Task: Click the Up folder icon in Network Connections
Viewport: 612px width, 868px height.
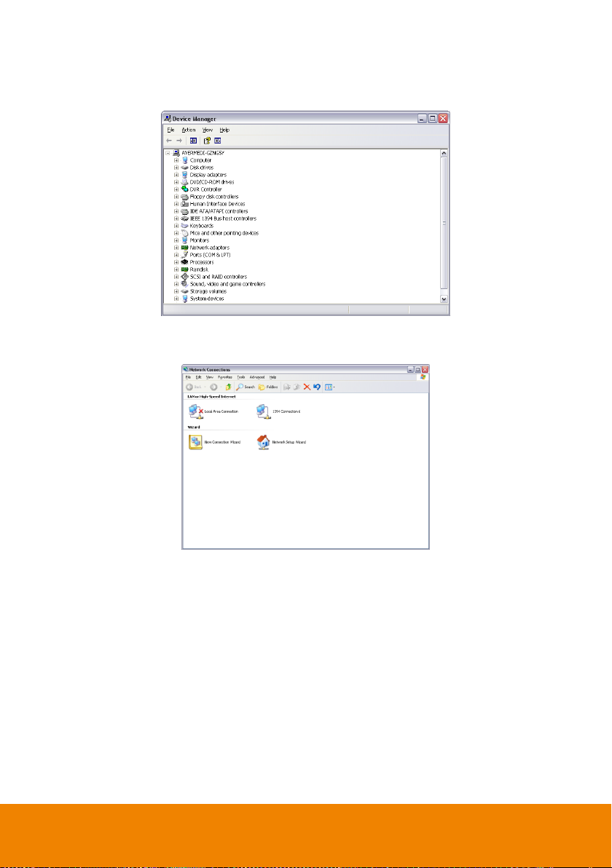Action: point(228,387)
